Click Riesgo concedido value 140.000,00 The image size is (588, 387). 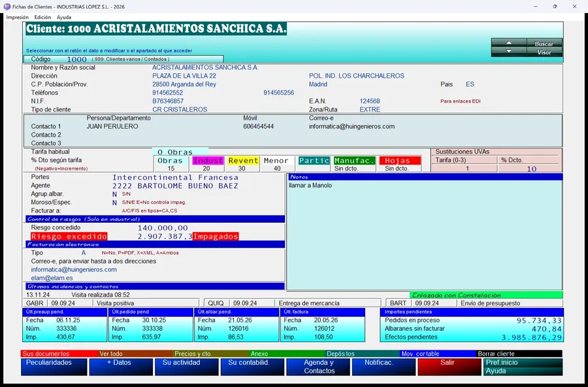tap(163, 228)
